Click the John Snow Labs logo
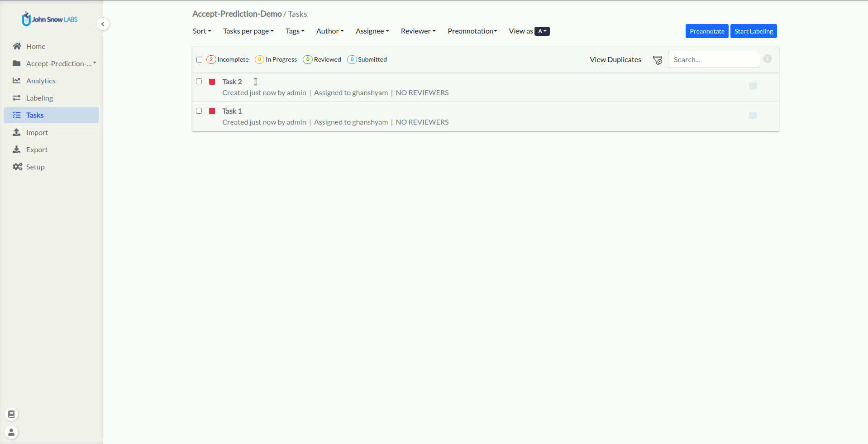The image size is (868, 444). pyautogui.click(x=50, y=19)
